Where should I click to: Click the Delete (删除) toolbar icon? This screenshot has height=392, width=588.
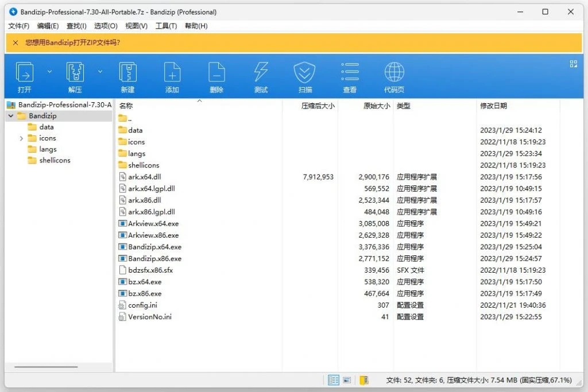pyautogui.click(x=216, y=77)
